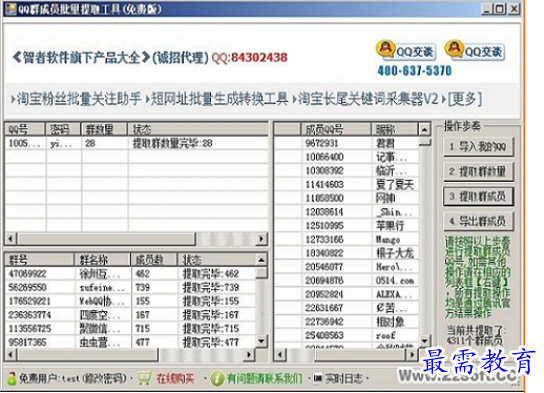The image size is (544, 393).
Task: Click the down arrow of group list scrollbar
Action: (x=262, y=341)
